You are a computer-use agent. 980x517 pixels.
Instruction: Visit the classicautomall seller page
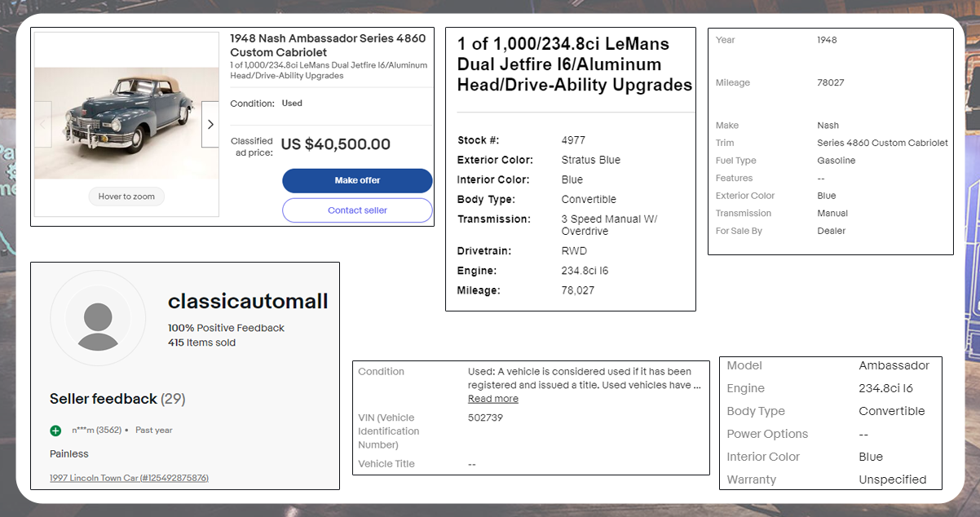point(247,302)
